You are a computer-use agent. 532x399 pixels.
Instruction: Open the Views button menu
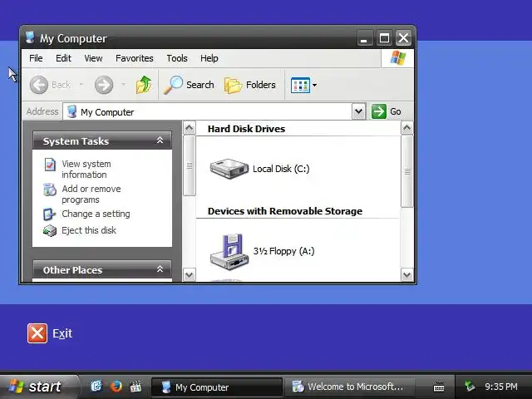303,85
